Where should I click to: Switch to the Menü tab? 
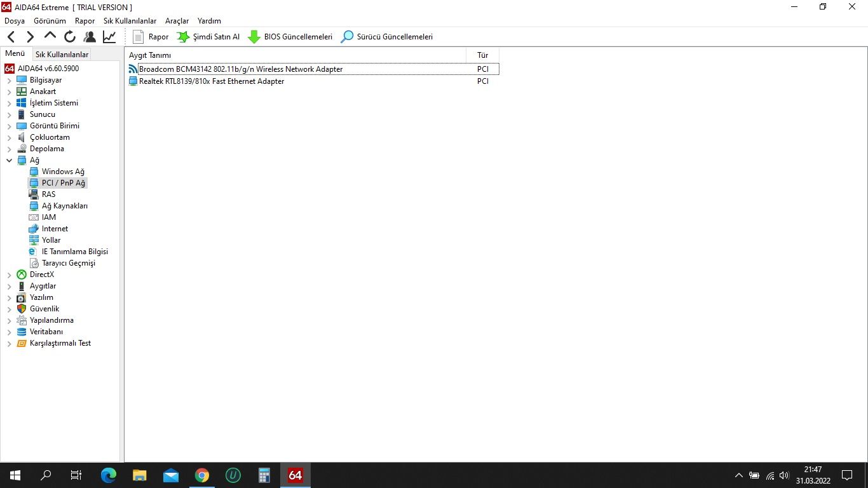15,54
